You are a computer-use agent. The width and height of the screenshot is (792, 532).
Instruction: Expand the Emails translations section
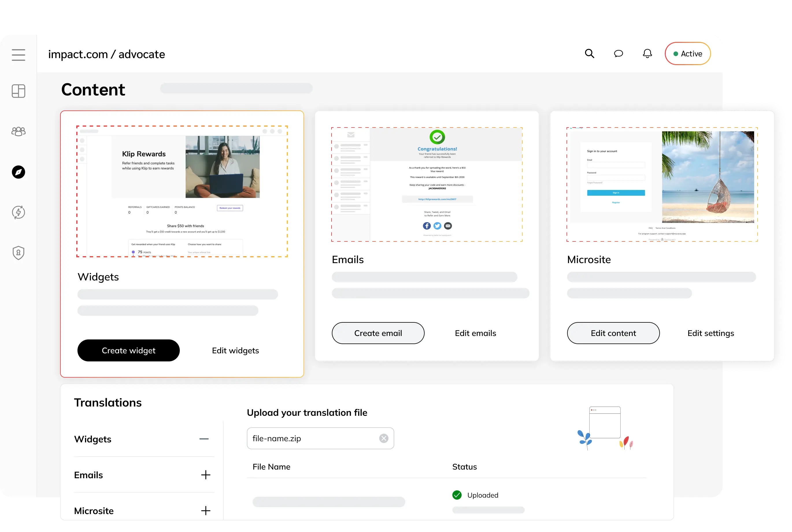pyautogui.click(x=206, y=475)
